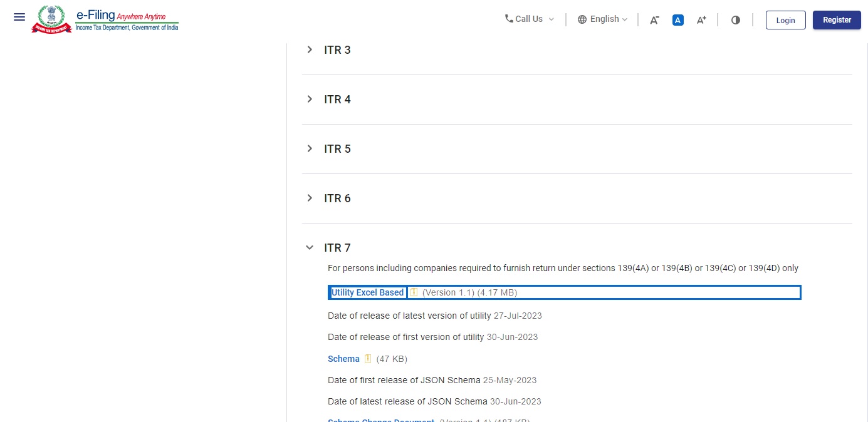868x422 pixels.
Task: Toggle the dark contrast mode icon
Action: pyautogui.click(x=735, y=19)
